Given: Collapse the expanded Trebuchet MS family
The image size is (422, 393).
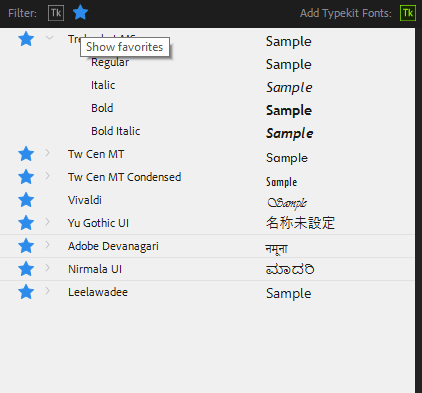Looking at the screenshot, I should pos(49,38).
